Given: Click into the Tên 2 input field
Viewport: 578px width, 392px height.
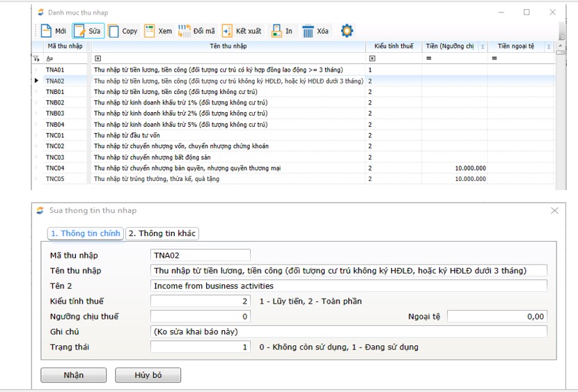Looking at the screenshot, I should coord(348,285).
